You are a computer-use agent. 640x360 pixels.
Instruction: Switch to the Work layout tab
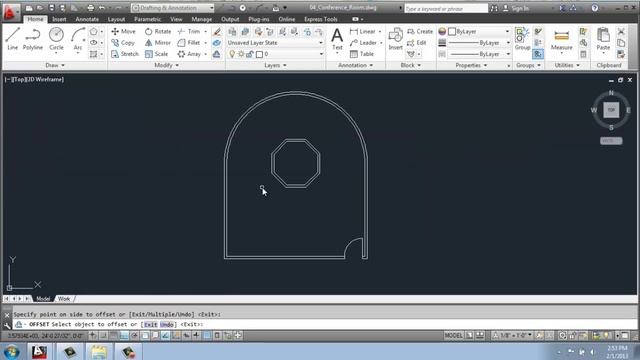64,299
